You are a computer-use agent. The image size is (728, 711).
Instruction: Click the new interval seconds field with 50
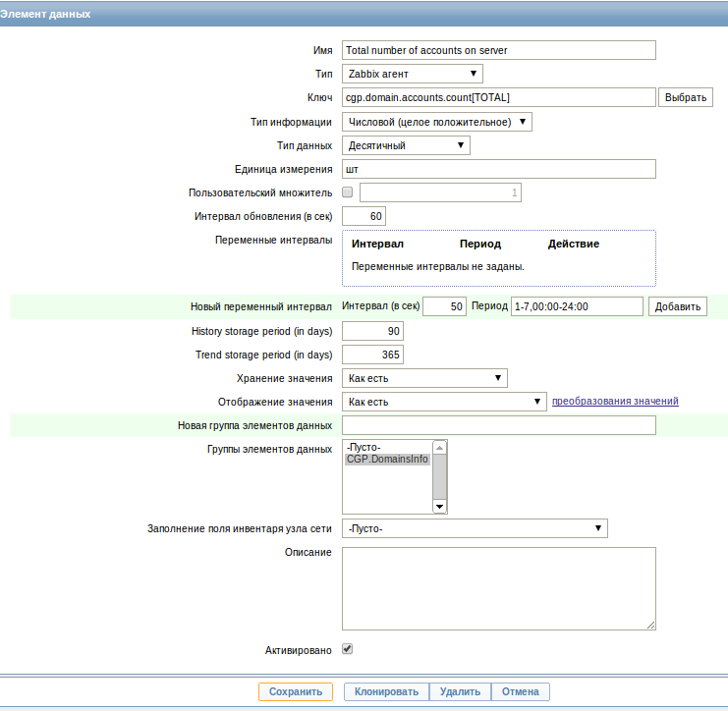[x=444, y=306]
